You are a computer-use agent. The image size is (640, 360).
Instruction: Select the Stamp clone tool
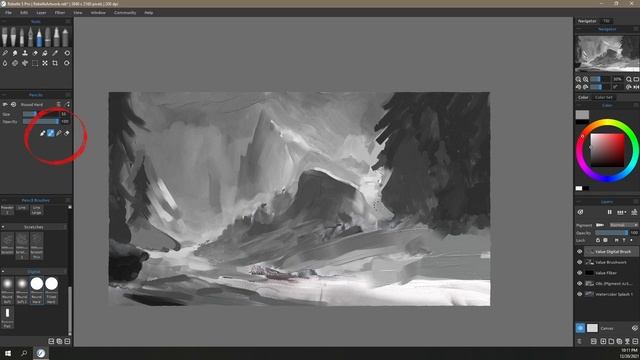pos(25,53)
